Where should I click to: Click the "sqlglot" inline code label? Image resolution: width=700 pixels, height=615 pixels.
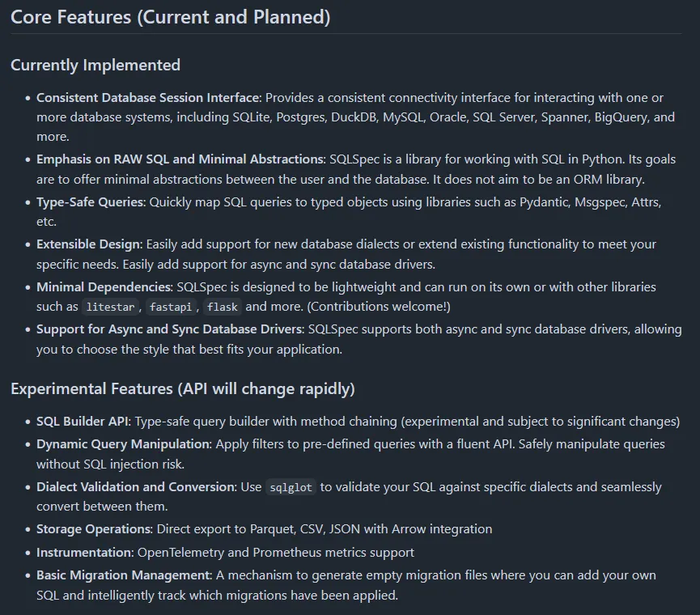coord(290,487)
